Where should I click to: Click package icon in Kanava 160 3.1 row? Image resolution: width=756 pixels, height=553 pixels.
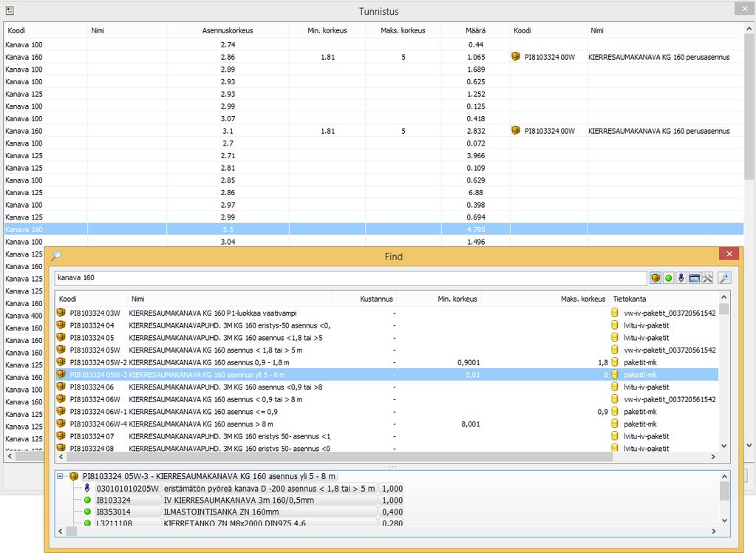pos(516,130)
